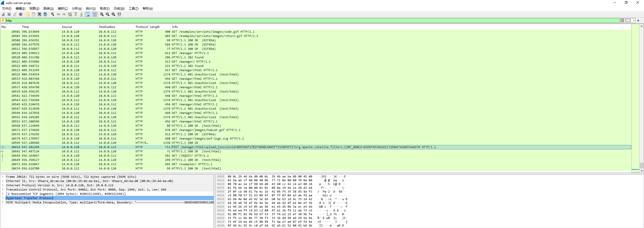Save this capture file icon
The height and width of the screenshot is (228, 644).
(x=34, y=14)
